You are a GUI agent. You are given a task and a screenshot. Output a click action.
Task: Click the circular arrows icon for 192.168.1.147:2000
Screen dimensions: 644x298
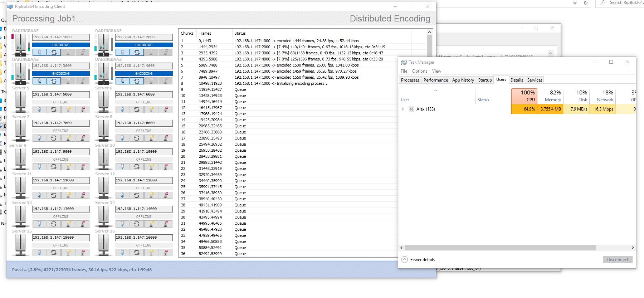coord(137,52)
